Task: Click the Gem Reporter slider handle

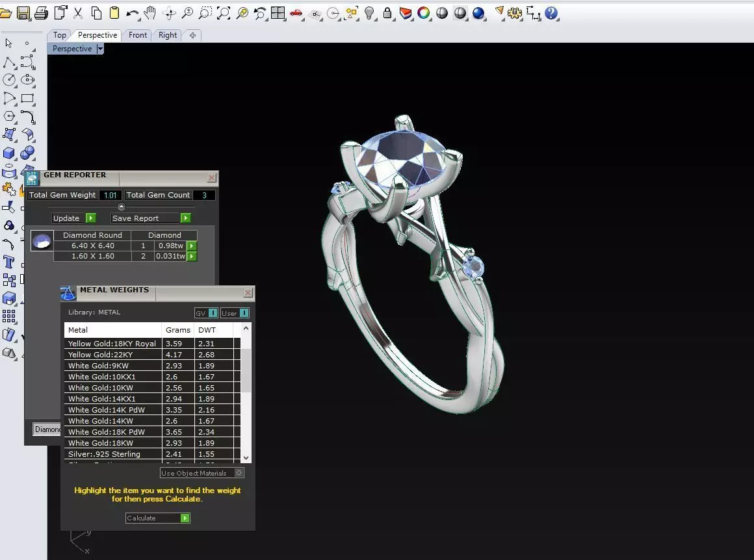Action: pyautogui.click(x=121, y=207)
